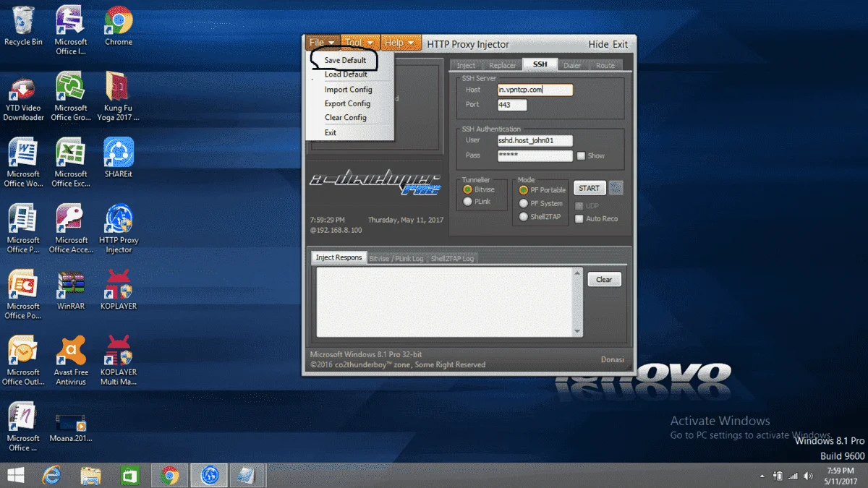Switch to Chrome in the taskbar
The height and width of the screenshot is (488, 868).
pyautogui.click(x=170, y=475)
